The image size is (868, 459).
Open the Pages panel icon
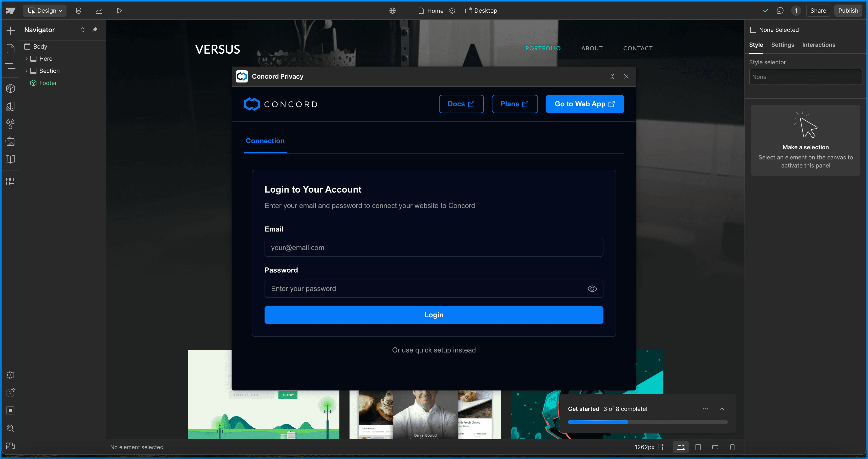[10, 49]
